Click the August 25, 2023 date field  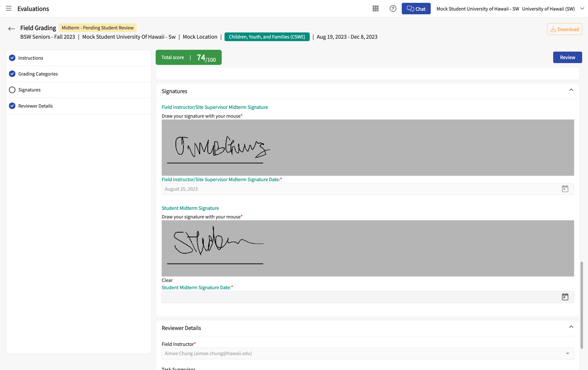[367, 189]
